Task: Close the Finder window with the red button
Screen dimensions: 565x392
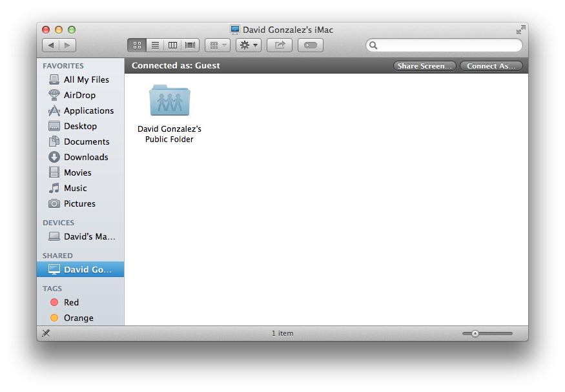Action: coord(46,30)
